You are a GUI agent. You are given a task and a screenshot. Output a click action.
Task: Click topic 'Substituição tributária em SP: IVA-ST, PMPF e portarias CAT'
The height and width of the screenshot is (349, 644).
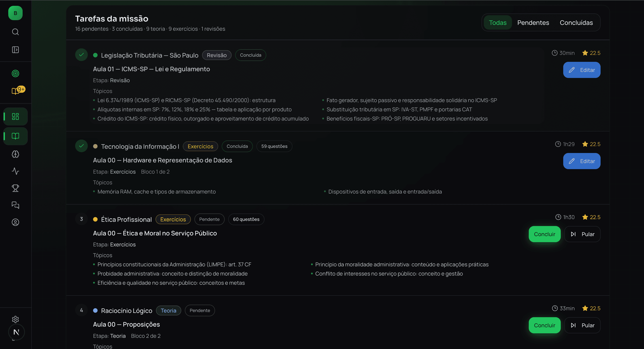(399, 110)
